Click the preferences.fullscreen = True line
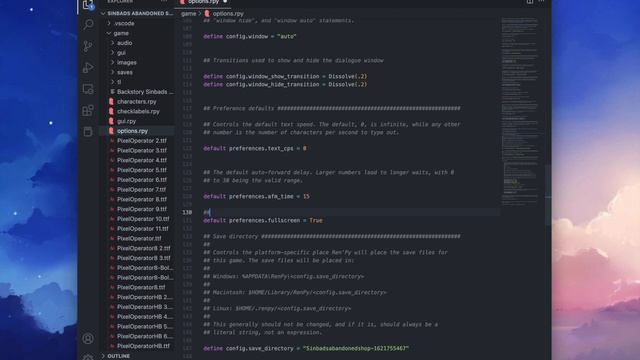 tap(263, 221)
